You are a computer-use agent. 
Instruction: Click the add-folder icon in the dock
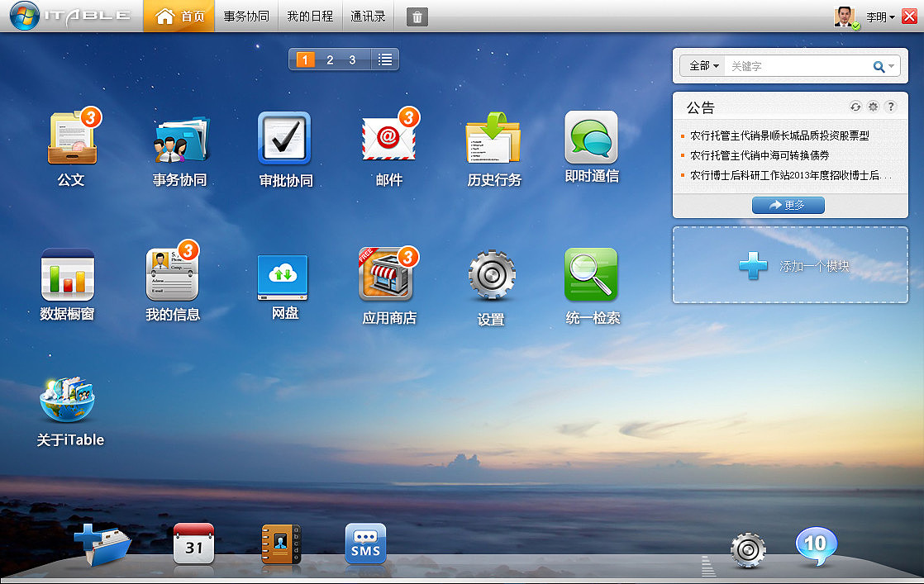102,544
